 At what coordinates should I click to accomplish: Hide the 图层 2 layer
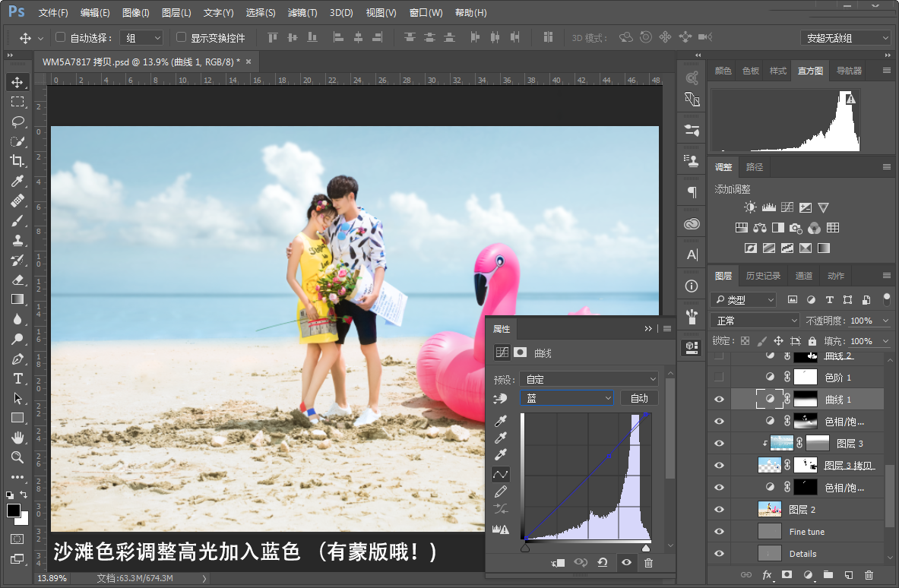click(x=719, y=510)
